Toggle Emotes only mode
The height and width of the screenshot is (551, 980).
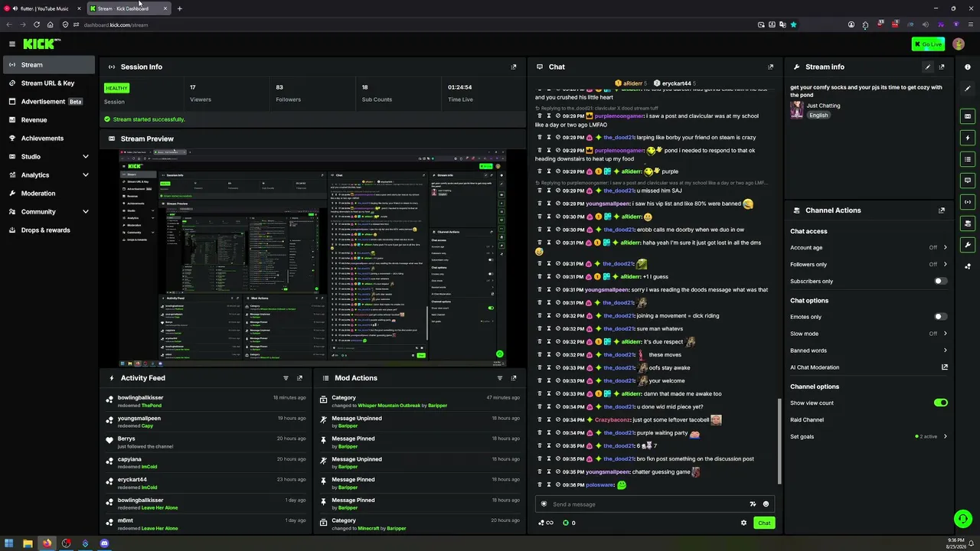pyautogui.click(x=940, y=316)
